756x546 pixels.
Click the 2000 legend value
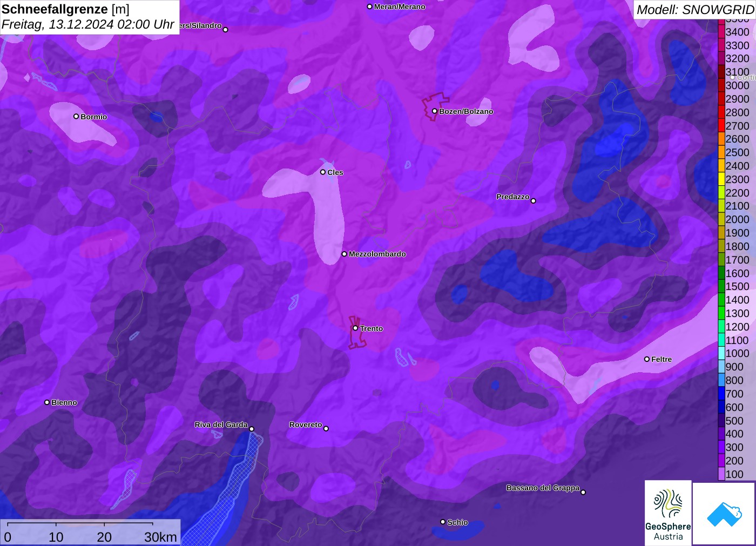click(738, 219)
